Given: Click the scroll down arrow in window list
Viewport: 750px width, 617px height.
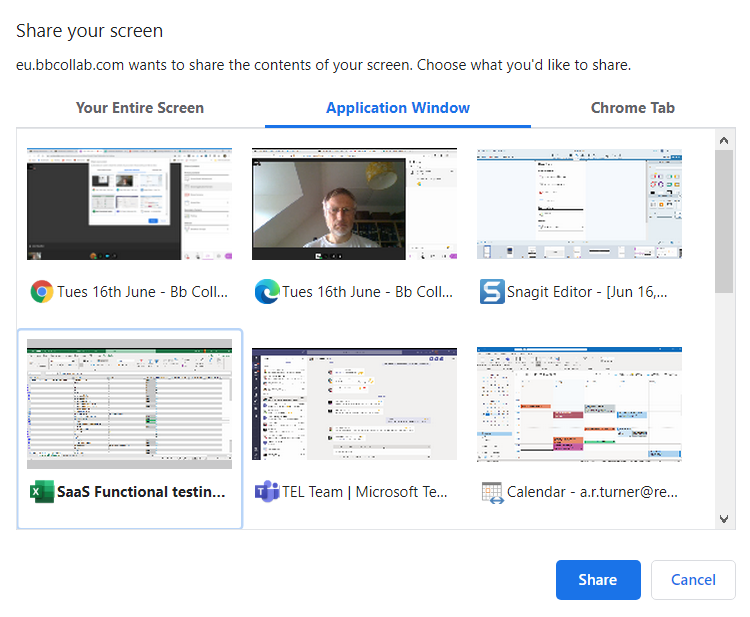Looking at the screenshot, I should 725,519.
